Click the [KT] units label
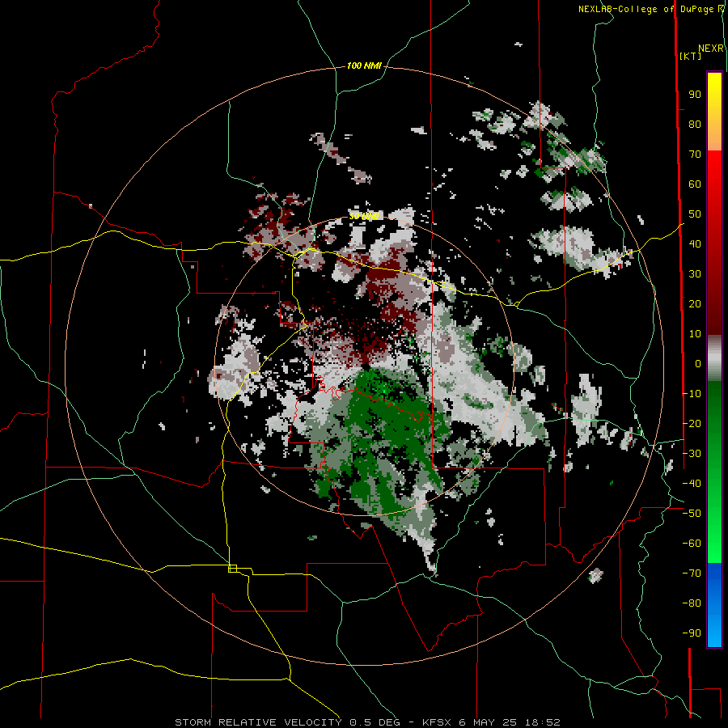This screenshot has width=728, height=728. [690, 56]
